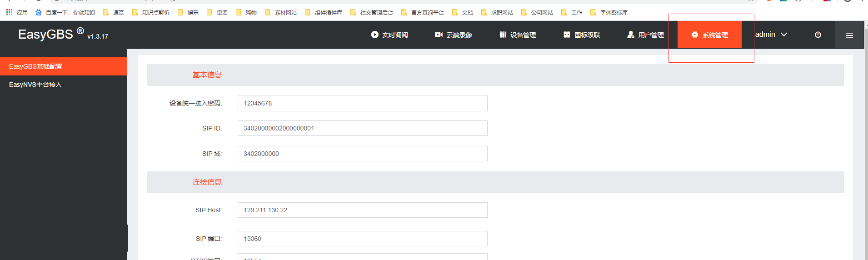868x260 pixels.
Task: Click the 连接信息 section heading
Action: [x=207, y=182]
